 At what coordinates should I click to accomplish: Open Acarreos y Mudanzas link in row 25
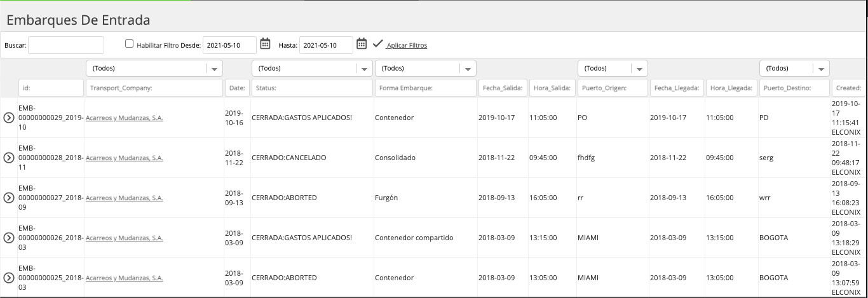tap(125, 278)
